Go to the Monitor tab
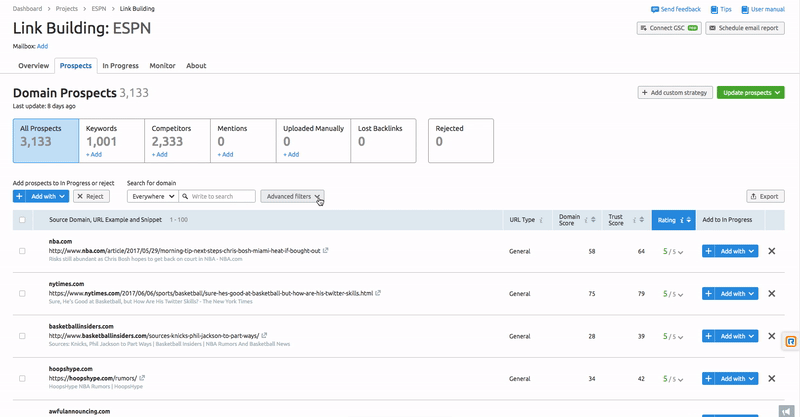Image resolution: width=800 pixels, height=417 pixels. click(162, 66)
